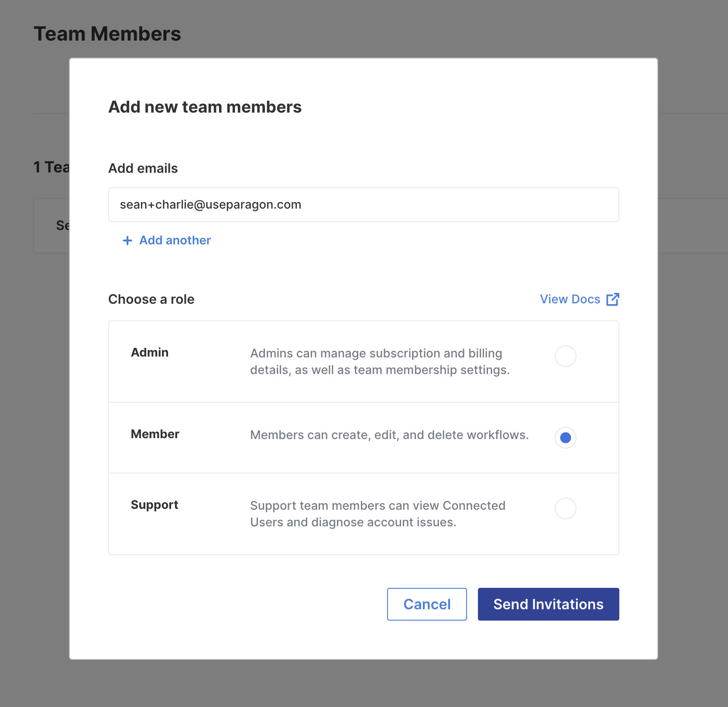The height and width of the screenshot is (707, 728).
Task: Click the plus icon beside Add another
Action: click(127, 240)
